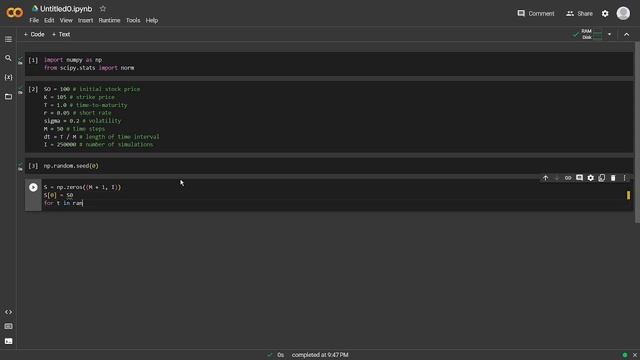This screenshot has height=360, width=640.
Task: Click the 'I = 250000' code line
Action: [98, 144]
